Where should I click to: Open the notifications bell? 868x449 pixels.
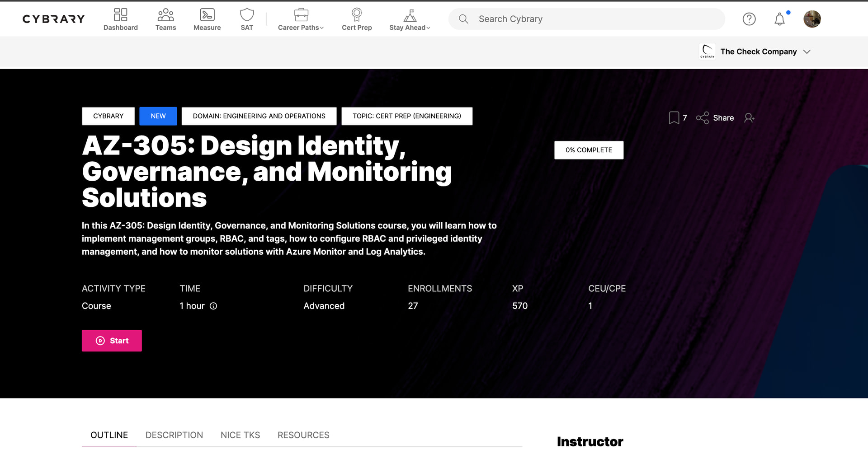[x=779, y=19]
